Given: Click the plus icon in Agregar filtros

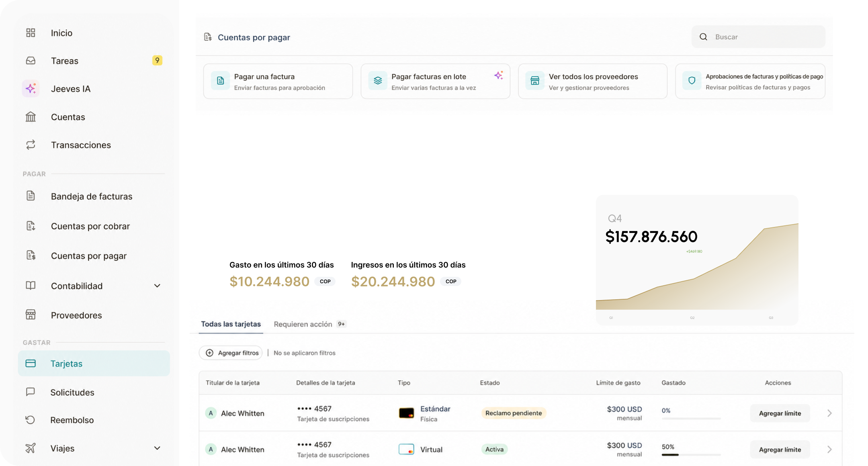Looking at the screenshot, I should click(209, 353).
